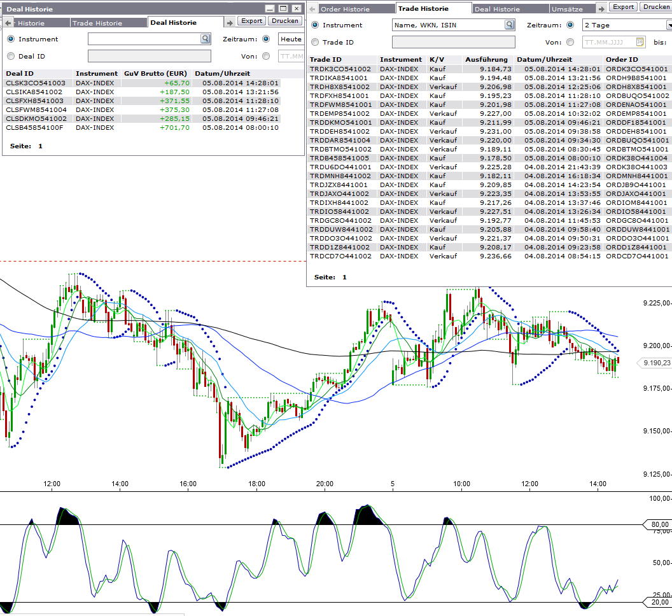Select Von radio in Trade Historie panel
Screen dimensions: 672x616
[x=570, y=42]
